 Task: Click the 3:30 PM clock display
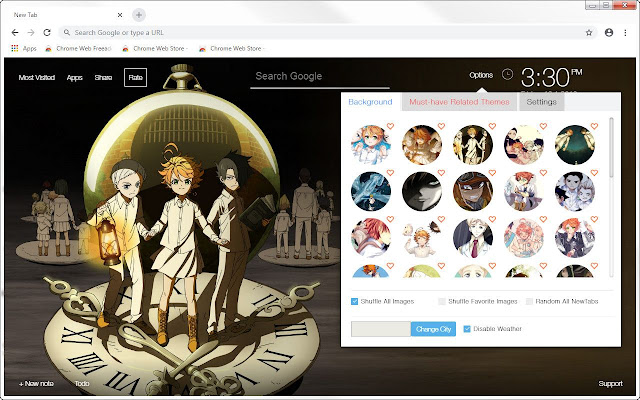click(551, 78)
